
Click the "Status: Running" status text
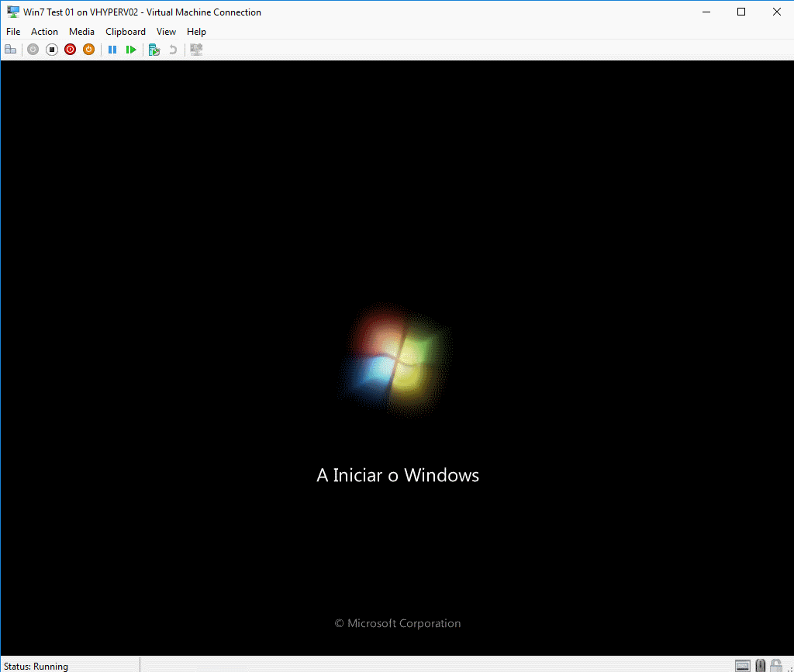(x=36, y=666)
